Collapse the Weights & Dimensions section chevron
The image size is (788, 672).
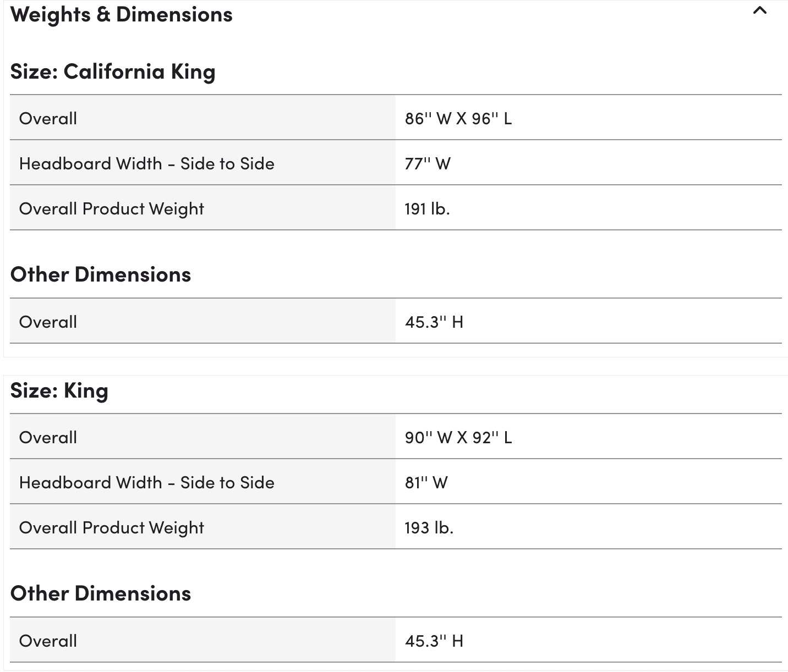[x=759, y=10]
